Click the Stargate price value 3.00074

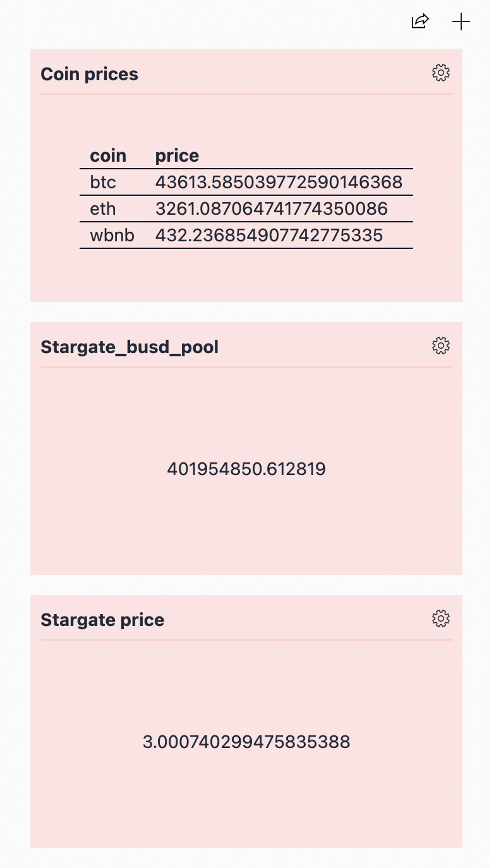pyautogui.click(x=246, y=742)
